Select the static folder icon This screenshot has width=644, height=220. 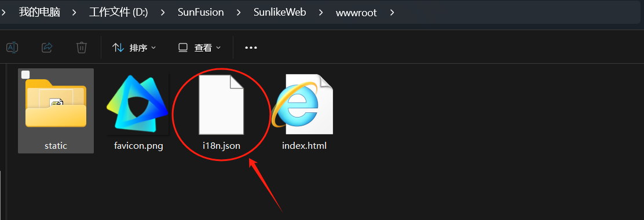56,103
